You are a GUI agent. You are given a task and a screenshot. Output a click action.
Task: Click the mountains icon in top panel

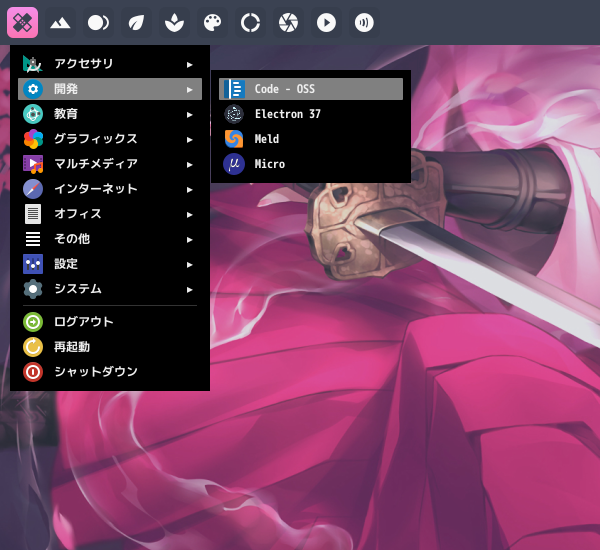click(x=60, y=23)
